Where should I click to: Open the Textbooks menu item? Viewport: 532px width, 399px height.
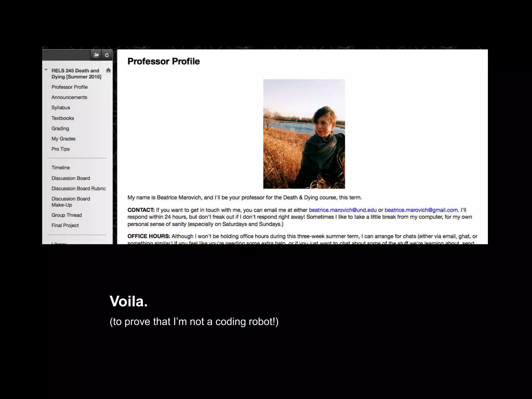click(63, 118)
